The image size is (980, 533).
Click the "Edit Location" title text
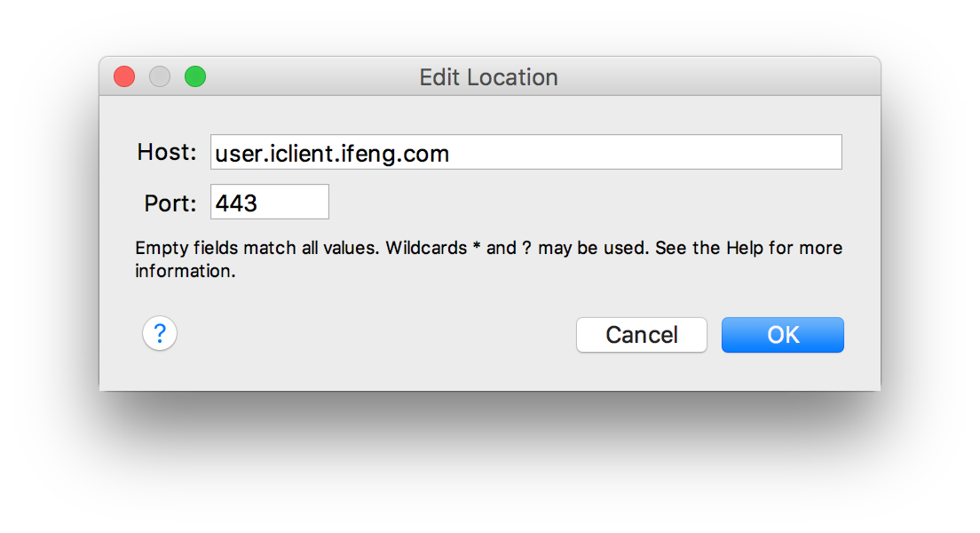pos(488,78)
